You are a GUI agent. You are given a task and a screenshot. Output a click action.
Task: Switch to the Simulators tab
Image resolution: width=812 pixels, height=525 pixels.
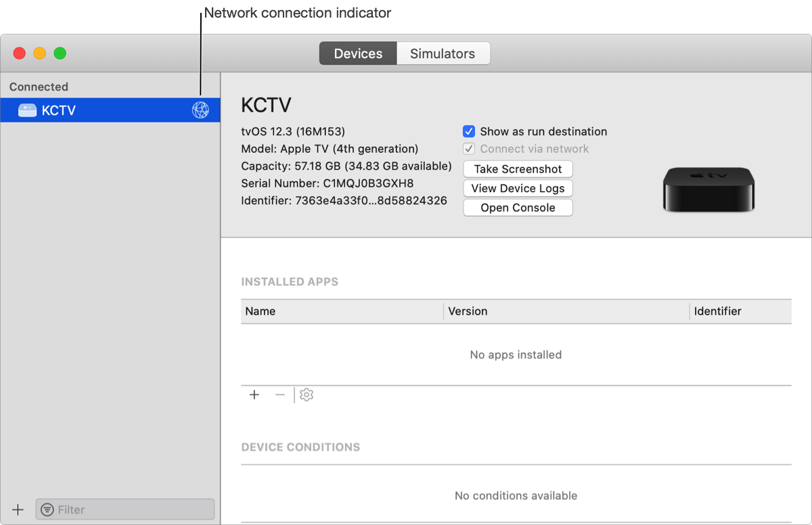[x=443, y=53]
